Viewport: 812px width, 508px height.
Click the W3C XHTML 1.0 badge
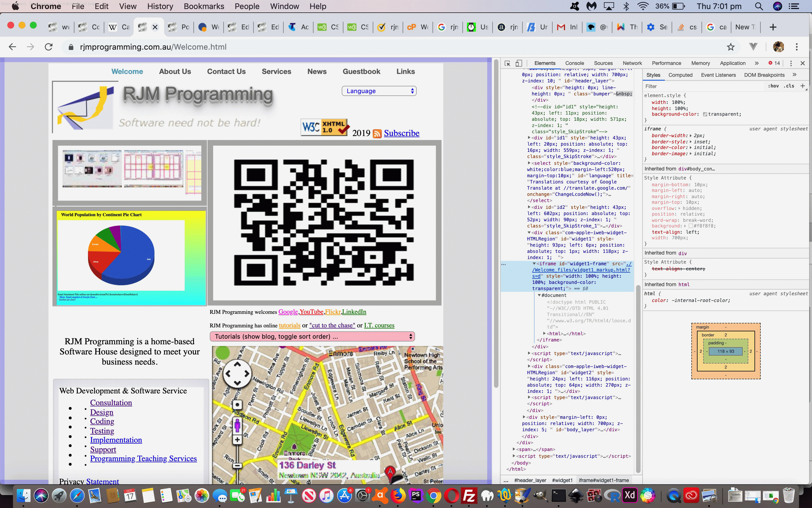325,127
